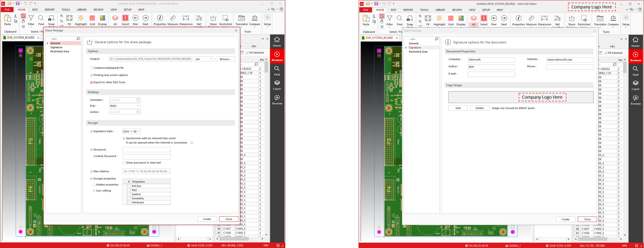Toggle Mac Address checkbox

point(91,172)
